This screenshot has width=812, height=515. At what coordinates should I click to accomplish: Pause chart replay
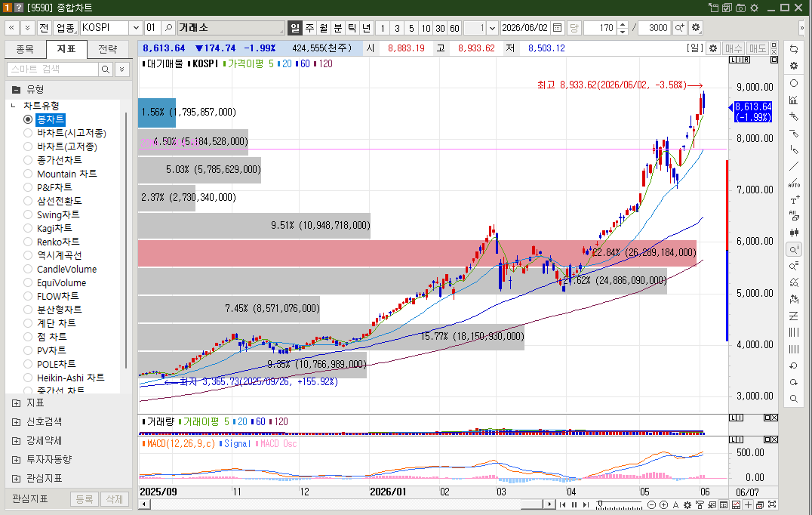(574, 504)
